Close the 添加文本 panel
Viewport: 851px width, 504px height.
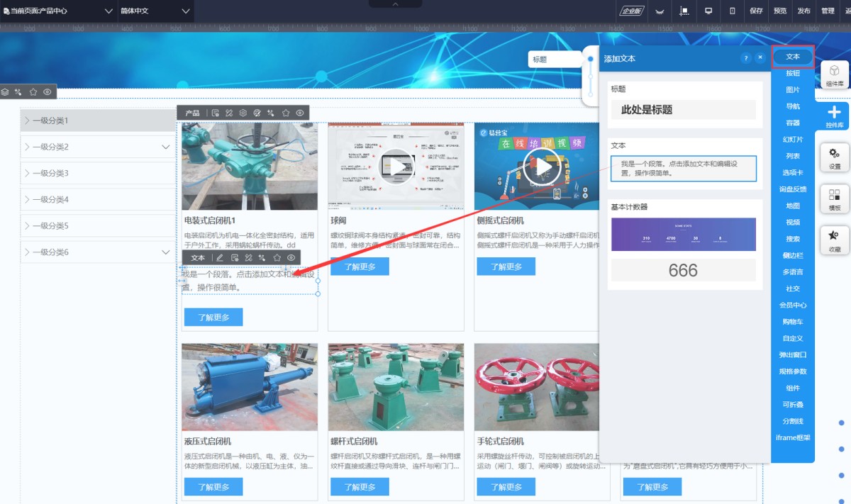point(760,58)
